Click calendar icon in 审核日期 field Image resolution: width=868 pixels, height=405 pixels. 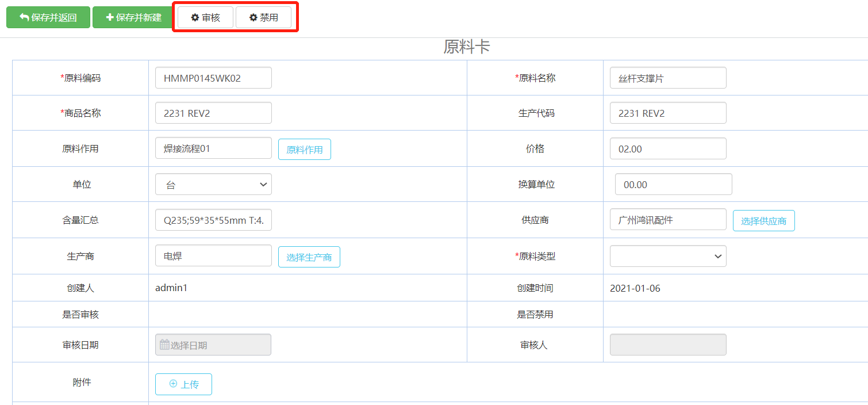164,345
